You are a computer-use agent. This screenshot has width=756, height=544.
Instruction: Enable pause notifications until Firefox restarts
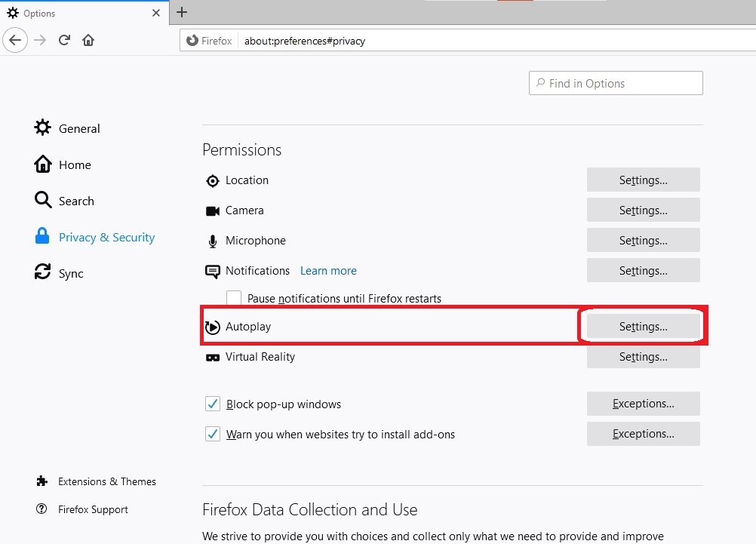(234, 298)
